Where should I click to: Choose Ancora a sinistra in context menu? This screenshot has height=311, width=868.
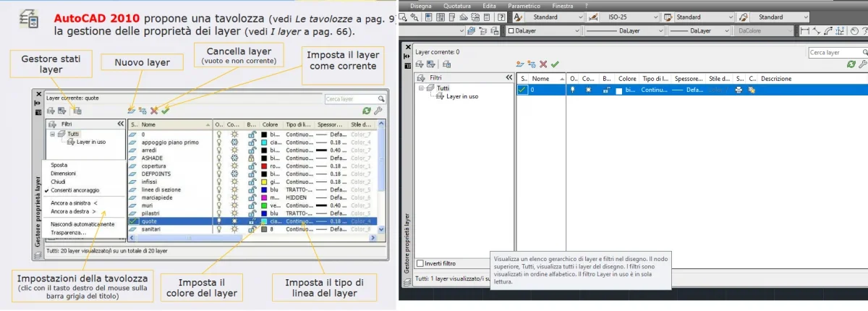75,203
